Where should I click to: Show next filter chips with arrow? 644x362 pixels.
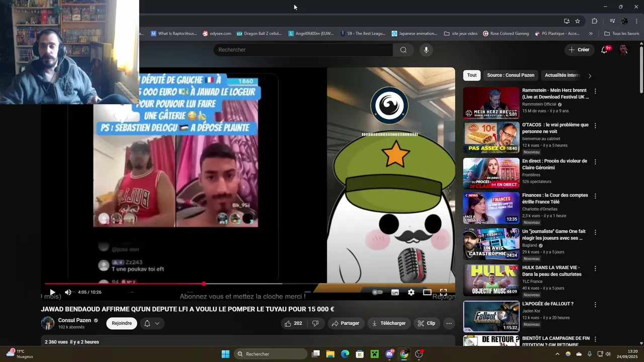590,76
